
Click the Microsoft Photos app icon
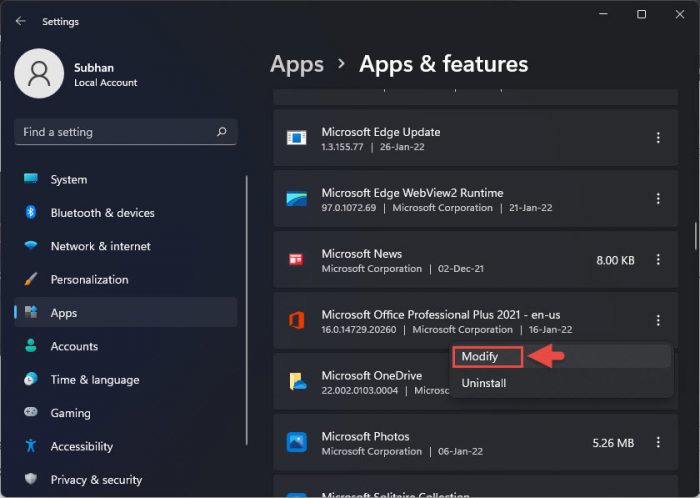(x=296, y=442)
